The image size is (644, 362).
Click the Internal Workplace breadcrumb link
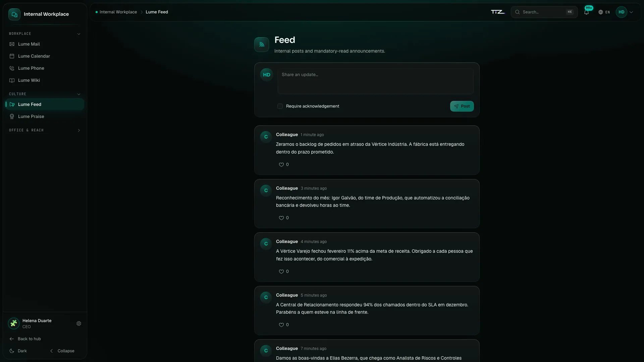point(118,12)
